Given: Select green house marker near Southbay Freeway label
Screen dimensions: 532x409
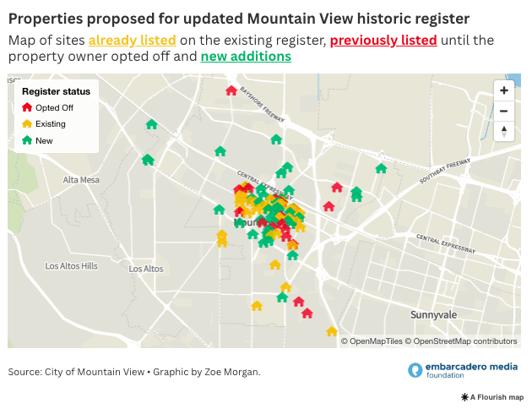Looking at the screenshot, I should pos(381,168).
